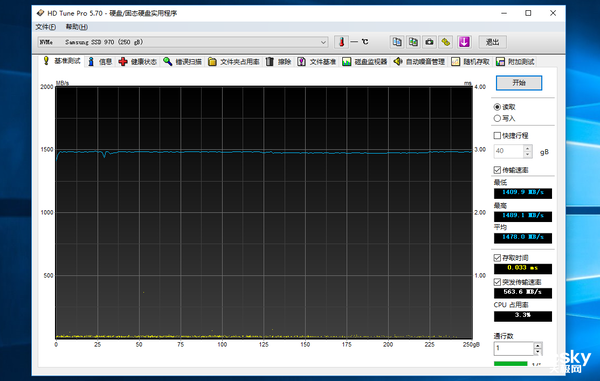Select the 写入 write radio button
This screenshot has width=600, height=381.
point(497,118)
